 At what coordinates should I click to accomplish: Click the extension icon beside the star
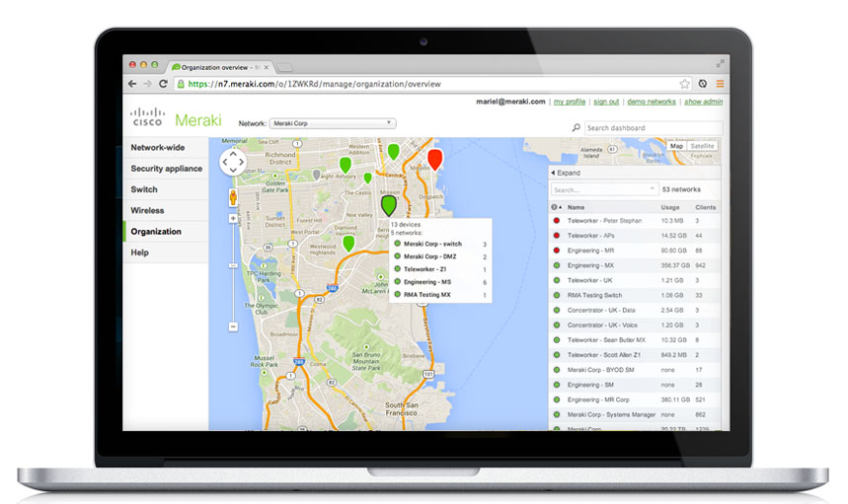pyautogui.click(x=703, y=84)
